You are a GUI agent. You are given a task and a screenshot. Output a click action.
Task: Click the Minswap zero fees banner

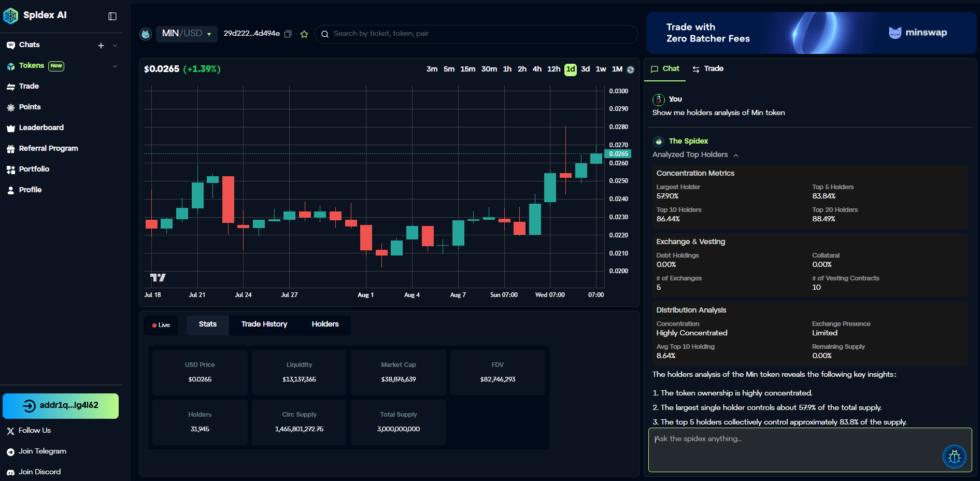[811, 33]
